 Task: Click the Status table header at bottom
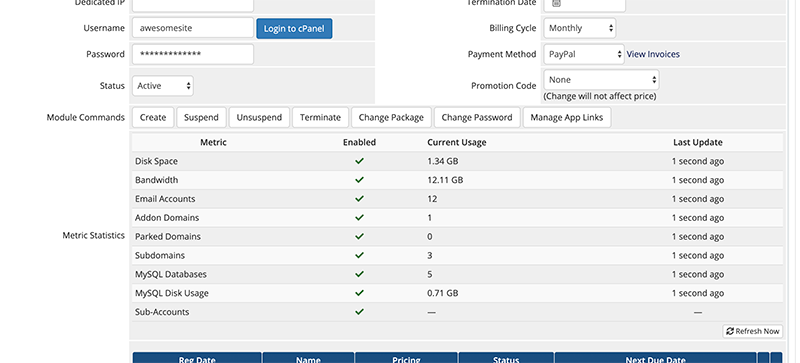coord(506,358)
